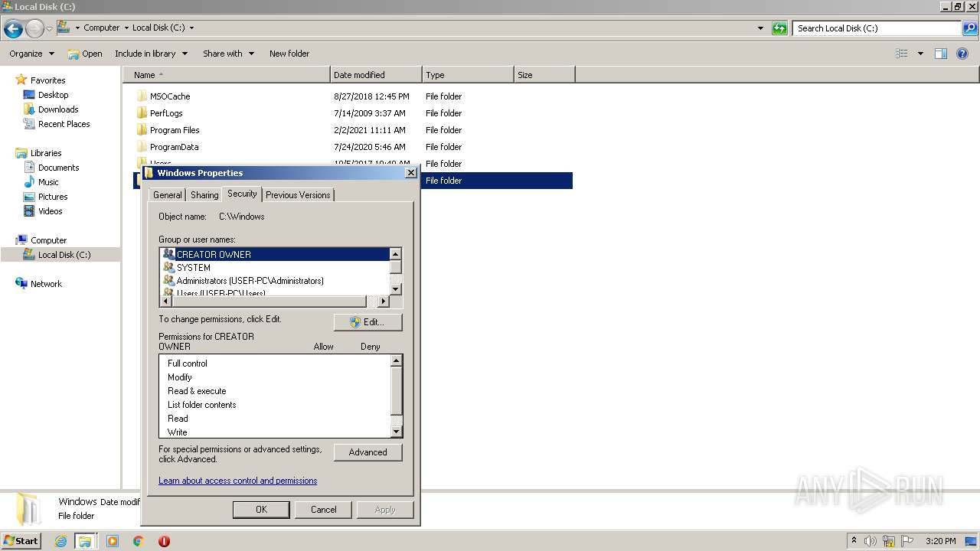980x551 pixels.
Task: Select CREATOR OWNER in user list
Action: point(276,254)
